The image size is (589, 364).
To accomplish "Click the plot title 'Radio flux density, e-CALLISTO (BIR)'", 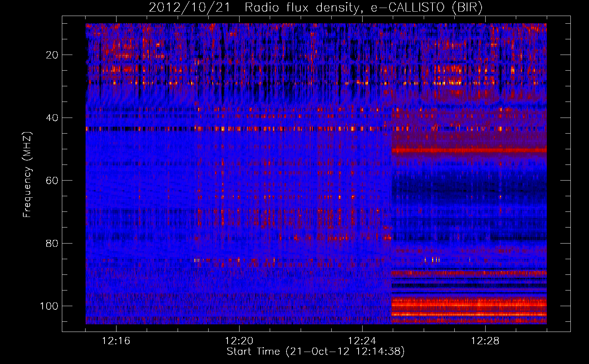I will (x=363, y=7).
